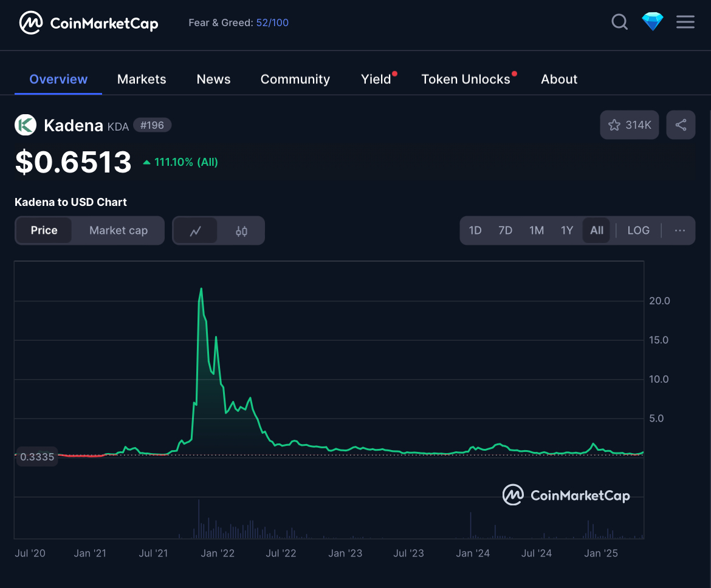Open the hamburger menu
This screenshot has width=711, height=588.
click(685, 22)
